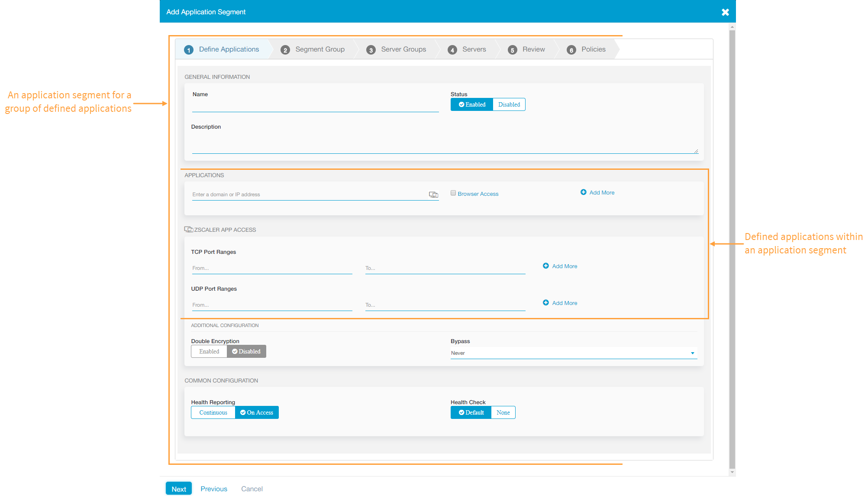Viewport: 868px width, 496px height.
Task: Click the Name input field
Action: click(x=315, y=107)
